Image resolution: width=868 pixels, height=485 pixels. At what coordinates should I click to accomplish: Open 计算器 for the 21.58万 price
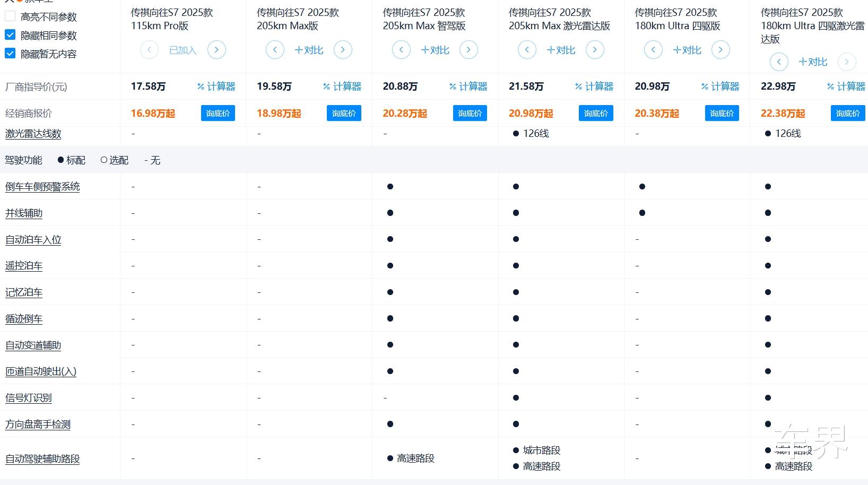pyautogui.click(x=594, y=86)
